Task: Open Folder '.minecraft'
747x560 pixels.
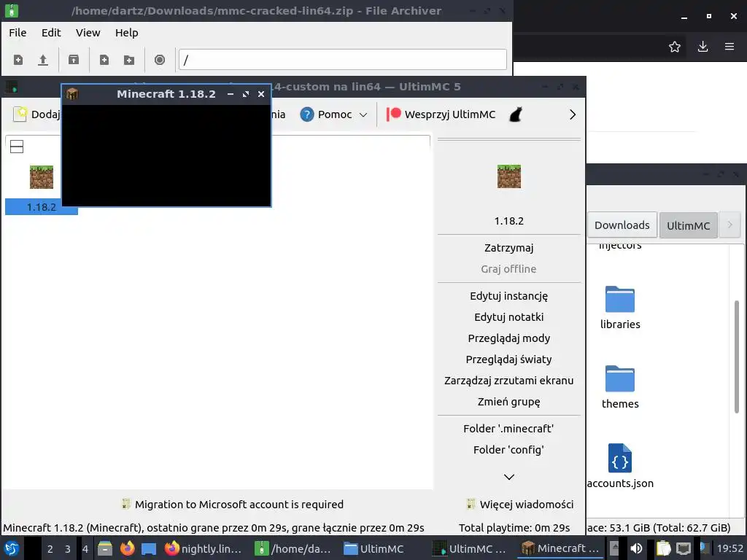Action: click(508, 429)
